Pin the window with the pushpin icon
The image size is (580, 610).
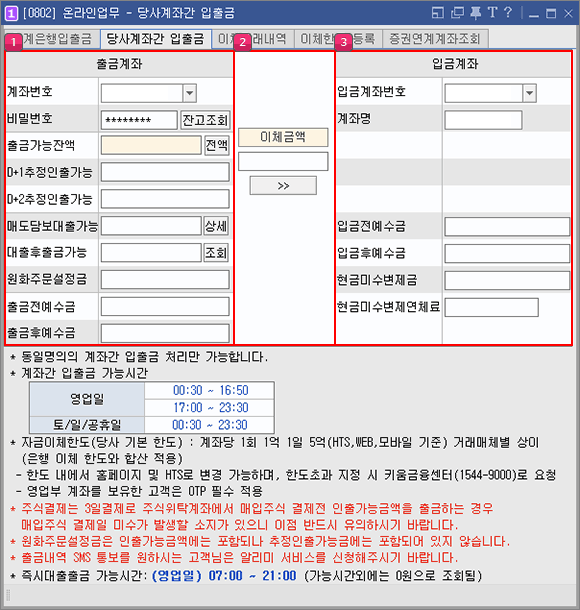475,13
